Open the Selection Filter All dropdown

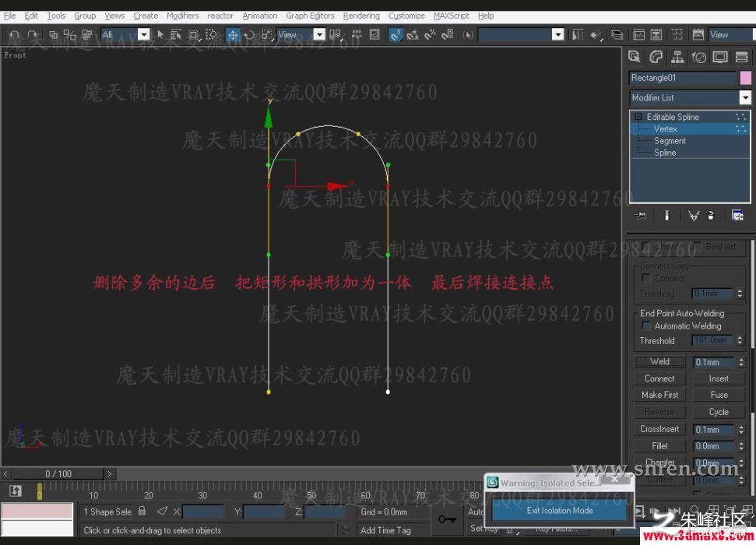pyautogui.click(x=143, y=34)
